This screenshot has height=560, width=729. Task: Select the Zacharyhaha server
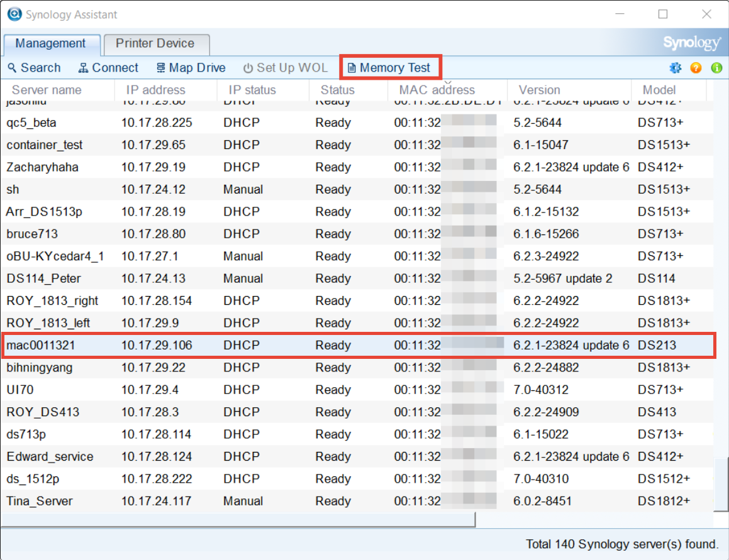[x=357, y=167]
